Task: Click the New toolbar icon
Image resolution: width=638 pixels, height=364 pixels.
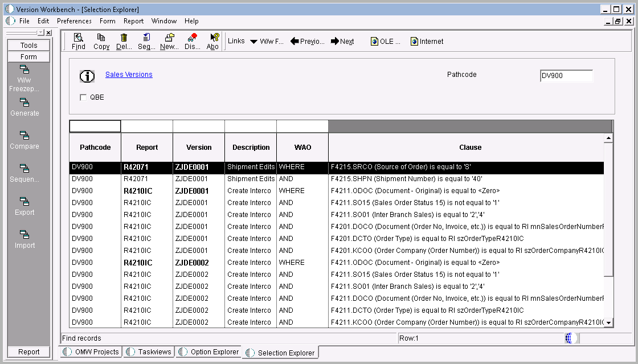Action: [x=169, y=41]
